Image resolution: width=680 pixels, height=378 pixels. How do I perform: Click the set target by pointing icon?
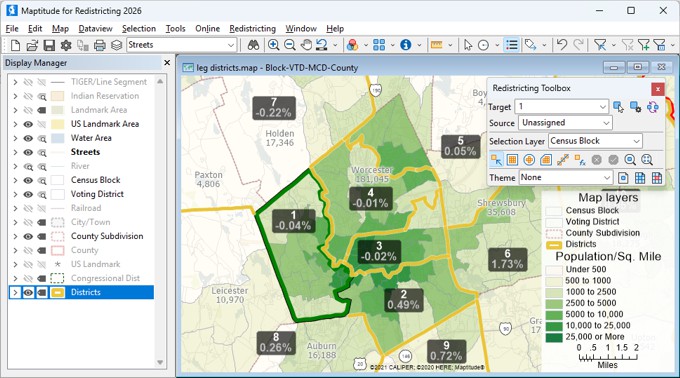(x=619, y=107)
